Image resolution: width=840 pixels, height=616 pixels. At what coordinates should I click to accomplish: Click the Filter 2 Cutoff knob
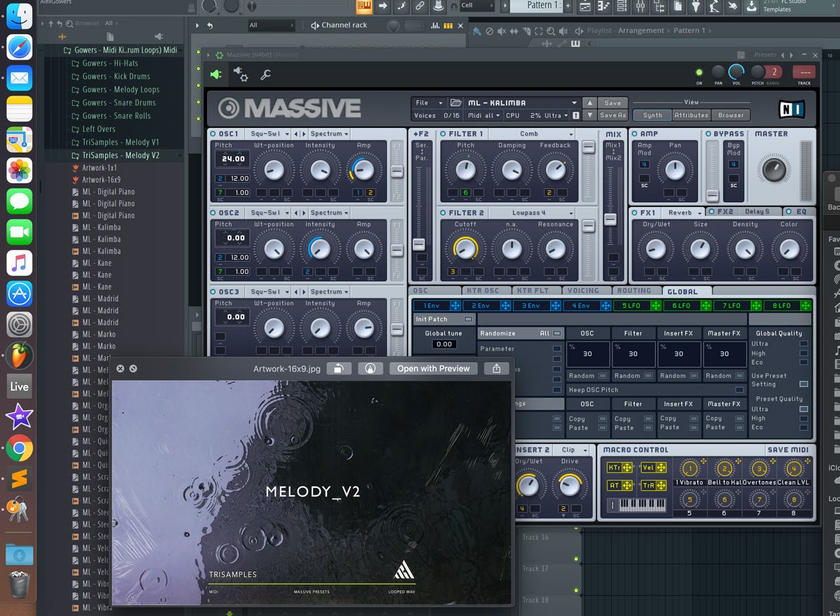click(x=465, y=248)
